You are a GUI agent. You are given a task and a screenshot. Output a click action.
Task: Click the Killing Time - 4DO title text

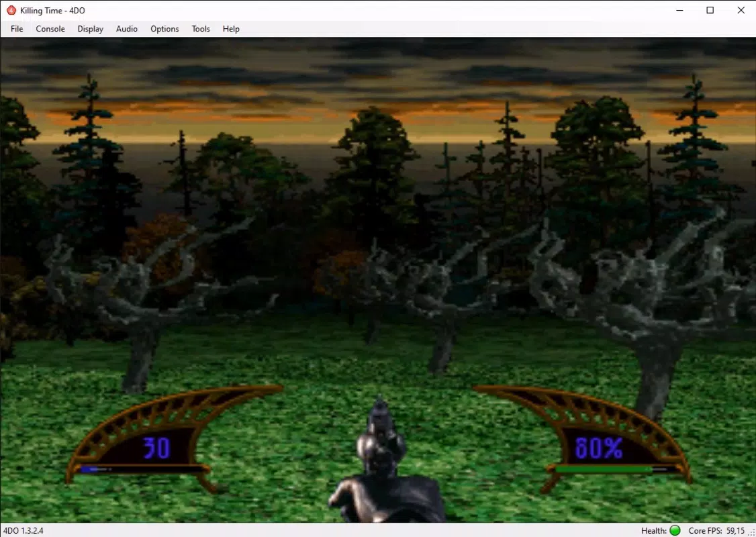tap(52, 11)
